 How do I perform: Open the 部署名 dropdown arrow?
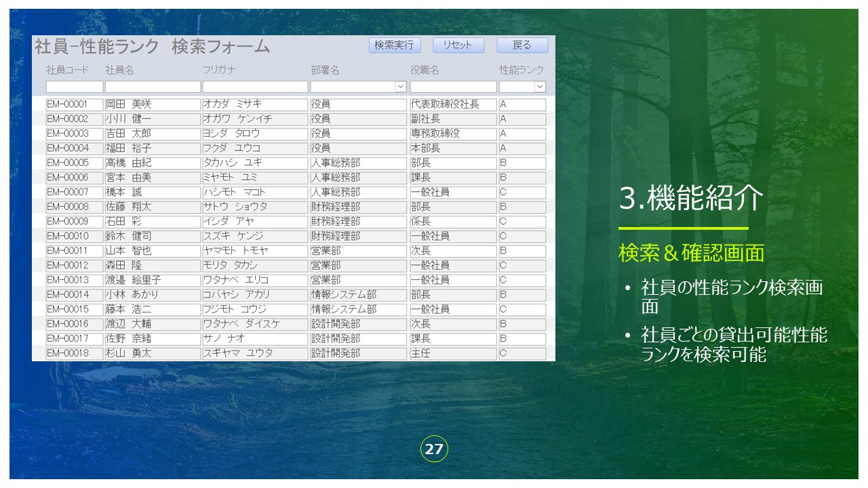[400, 87]
